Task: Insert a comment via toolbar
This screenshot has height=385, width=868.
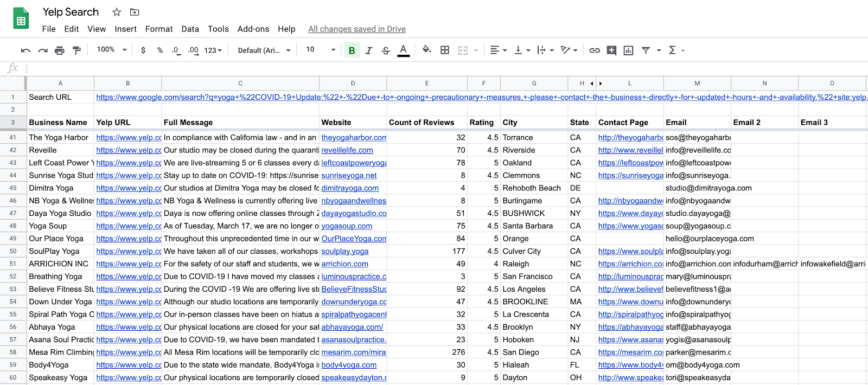Action: coord(611,50)
